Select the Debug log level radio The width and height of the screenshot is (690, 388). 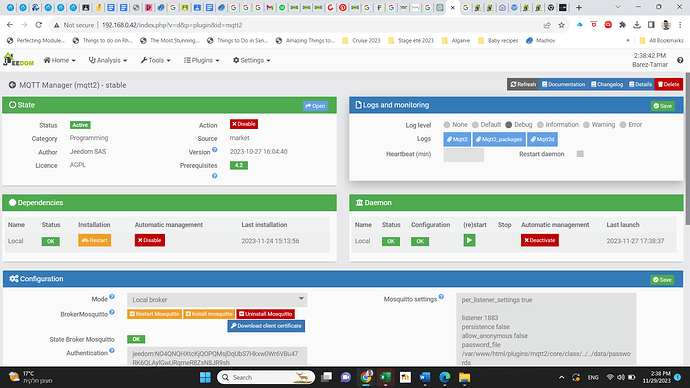click(x=509, y=125)
